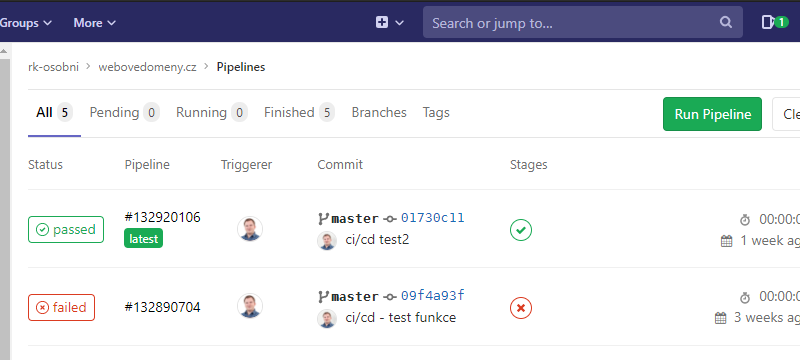800x360 pixels.
Task: Open commit link 01730c11
Action: [x=433, y=218]
